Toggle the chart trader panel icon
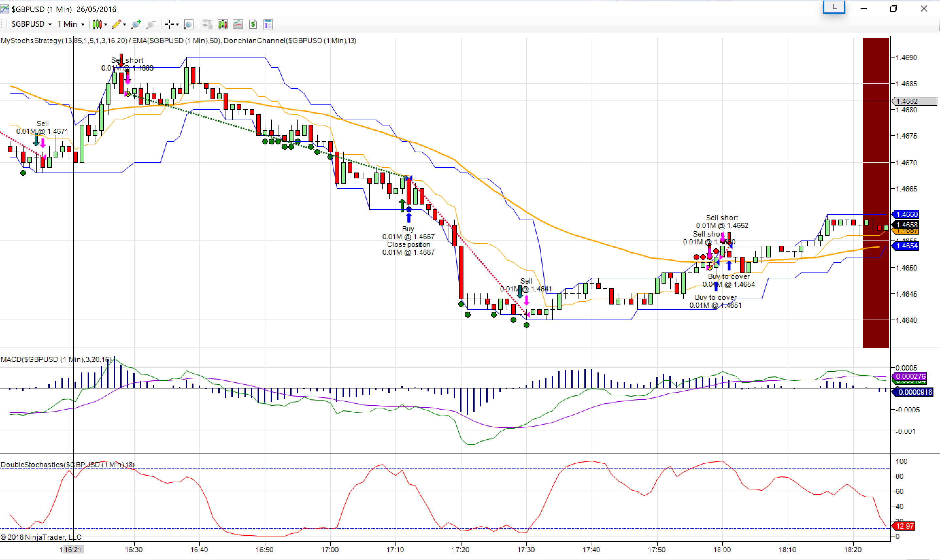 point(207,25)
